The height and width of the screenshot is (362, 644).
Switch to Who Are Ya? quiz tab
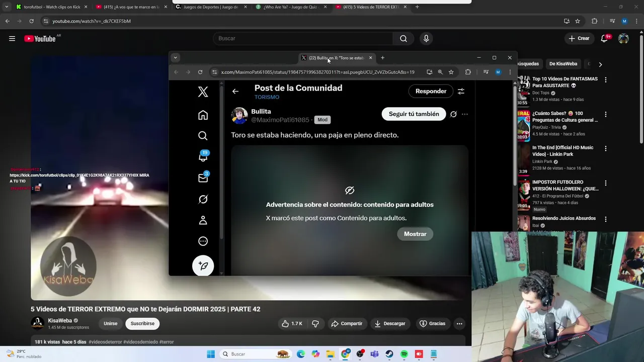click(290, 7)
